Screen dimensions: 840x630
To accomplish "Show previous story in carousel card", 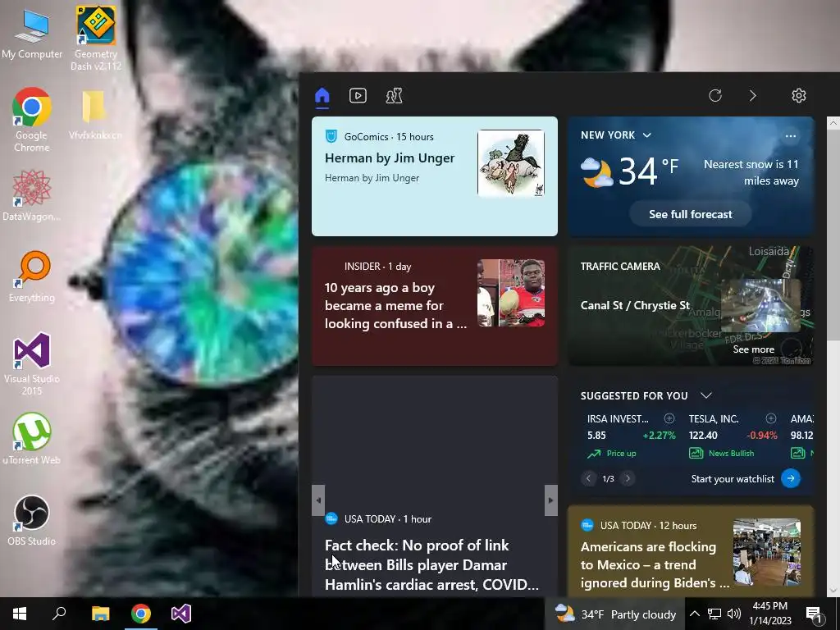I will (x=318, y=500).
